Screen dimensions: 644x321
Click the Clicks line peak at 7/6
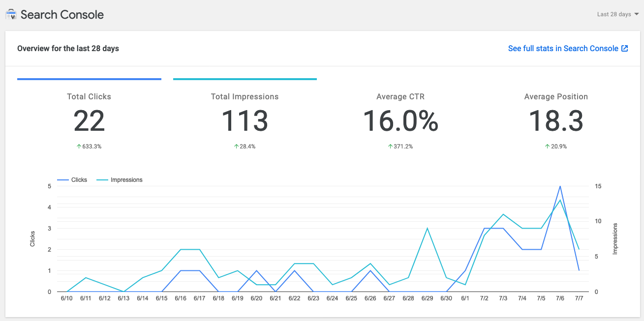pyautogui.click(x=560, y=186)
